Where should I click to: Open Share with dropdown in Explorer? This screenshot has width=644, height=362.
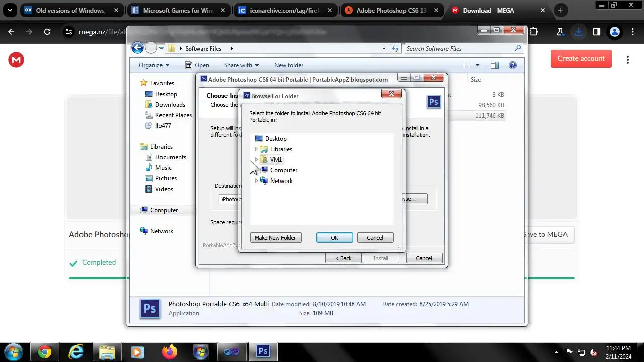point(241,65)
